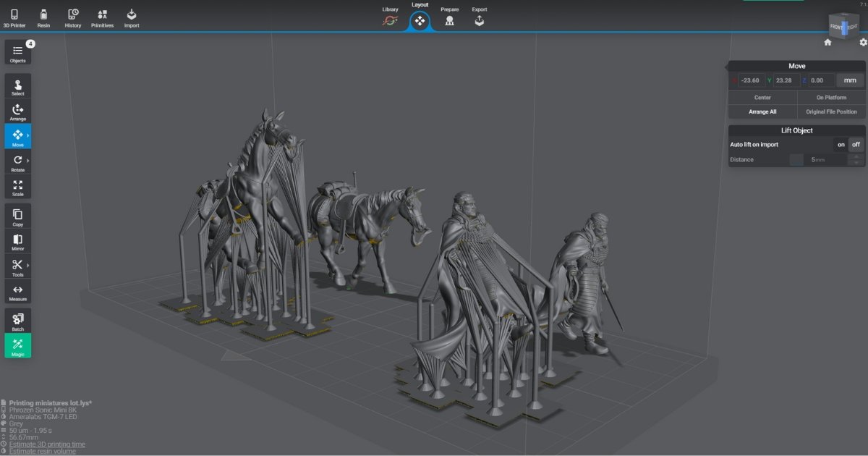868x456 pixels.
Task: Click the Arrange All button
Action: coord(762,111)
